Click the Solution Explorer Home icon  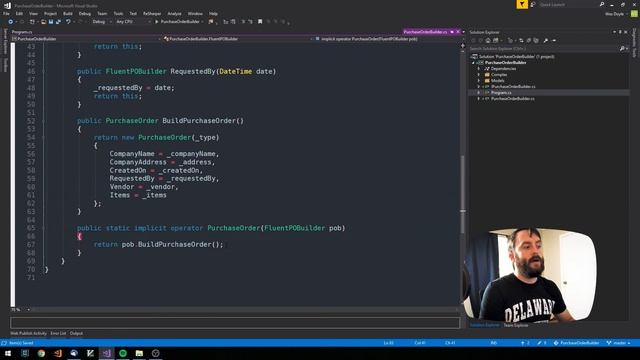click(x=488, y=40)
